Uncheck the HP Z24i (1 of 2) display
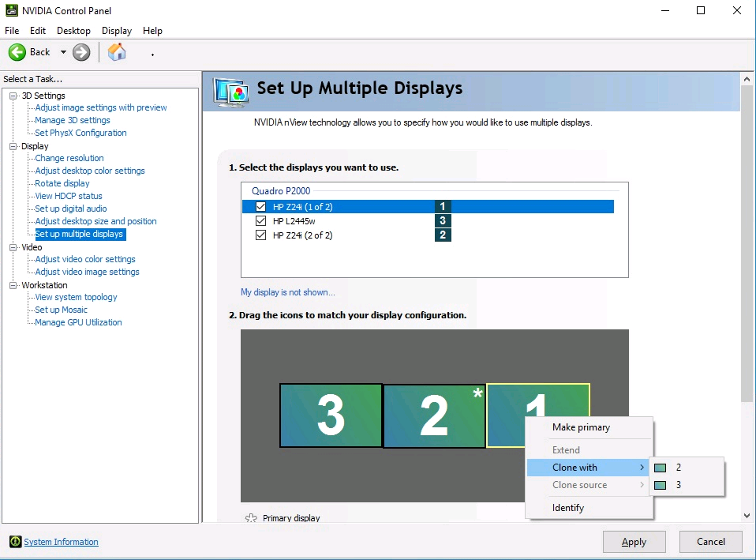This screenshot has width=756, height=560. point(261,207)
